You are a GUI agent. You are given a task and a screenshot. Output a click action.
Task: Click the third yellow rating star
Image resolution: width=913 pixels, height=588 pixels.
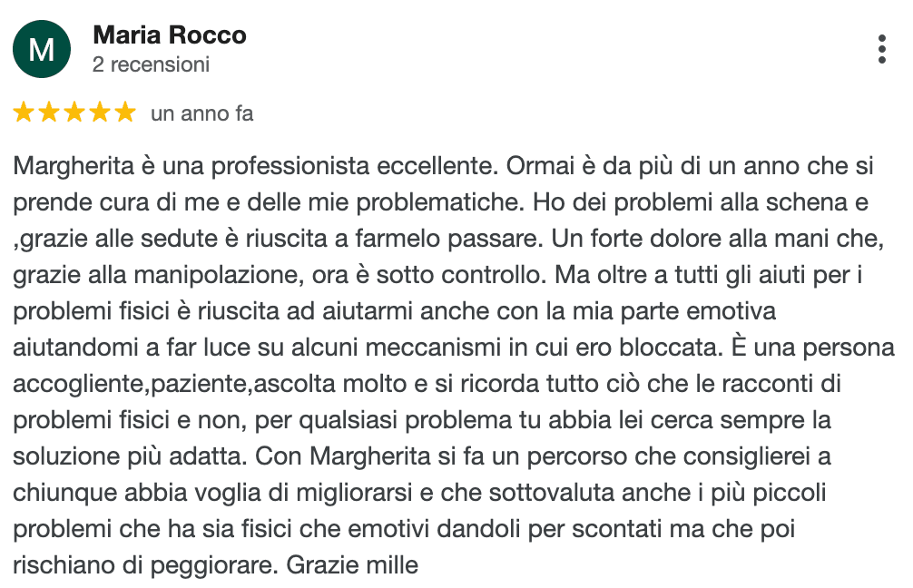(74, 113)
